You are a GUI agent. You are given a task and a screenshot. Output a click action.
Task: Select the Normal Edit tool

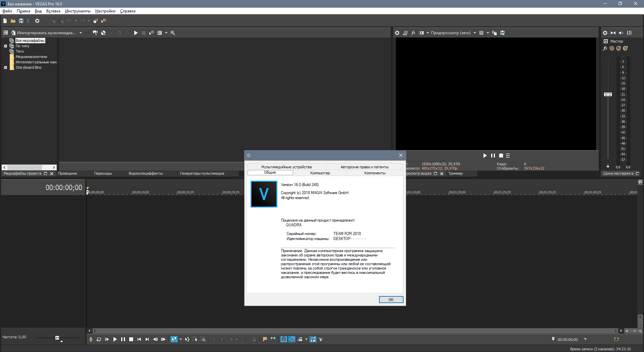click(174, 339)
